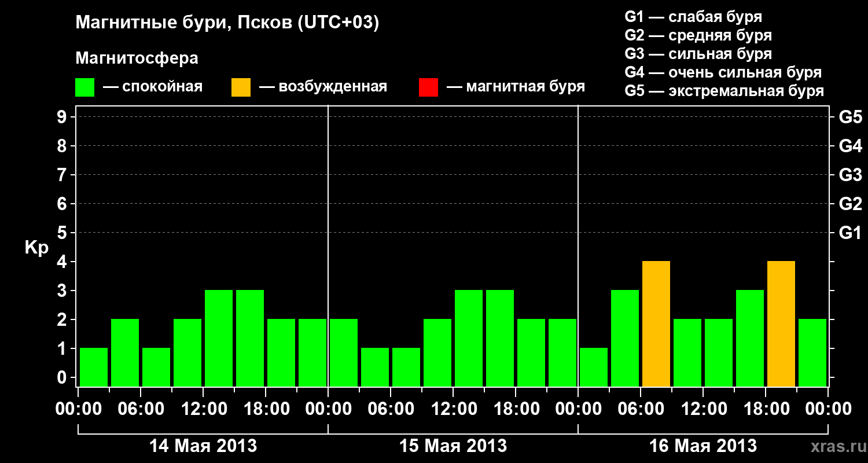Click the Kp 3 bar at 15:00–18:00 on 15 May
Screen dimensions: 868x463
(x=500, y=338)
